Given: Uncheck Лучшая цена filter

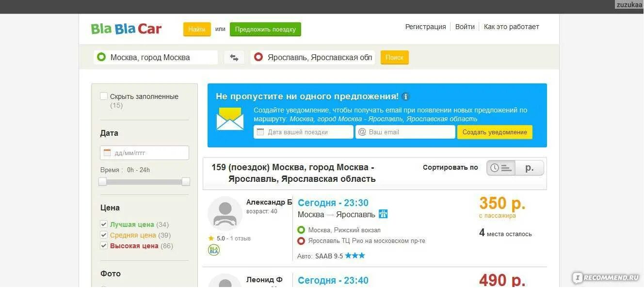Looking at the screenshot, I should click(103, 224).
